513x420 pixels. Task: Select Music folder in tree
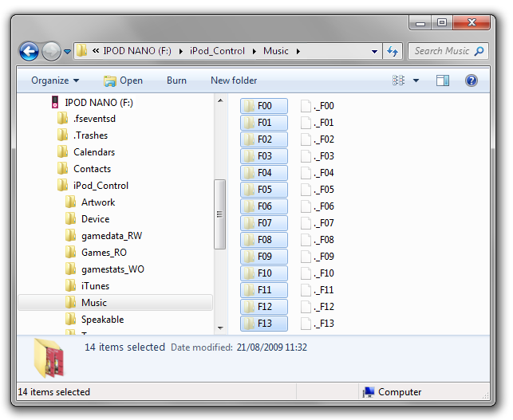pyautogui.click(x=116, y=303)
